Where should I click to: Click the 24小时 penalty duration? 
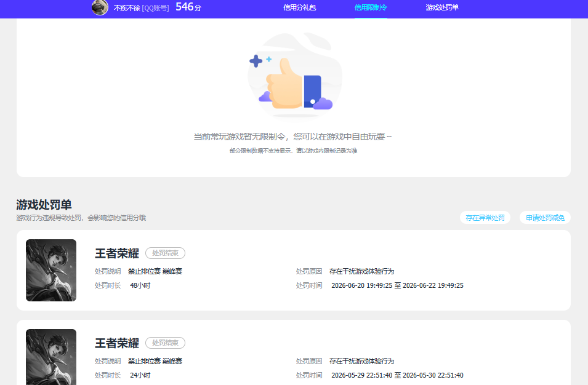pyautogui.click(x=140, y=375)
